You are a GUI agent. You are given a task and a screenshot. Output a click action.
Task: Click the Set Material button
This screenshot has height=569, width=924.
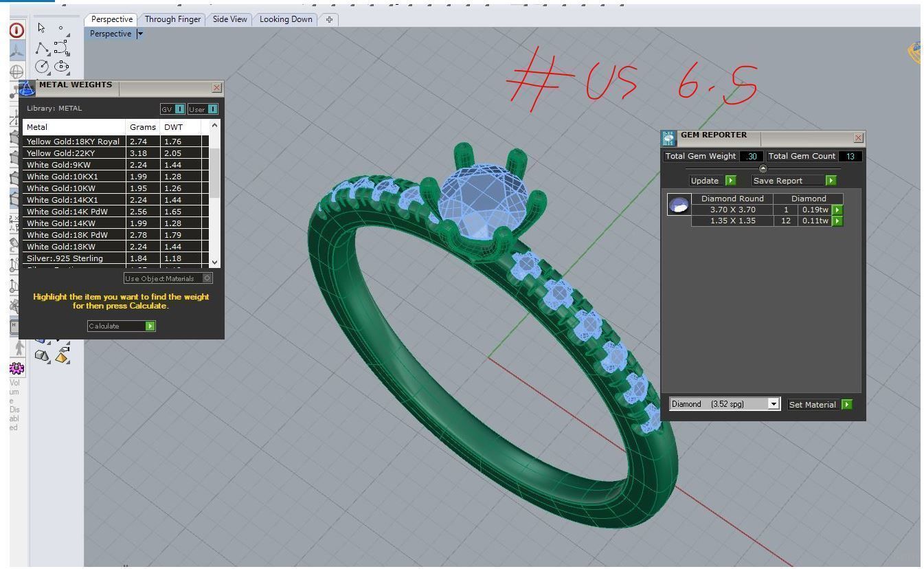[x=820, y=405]
